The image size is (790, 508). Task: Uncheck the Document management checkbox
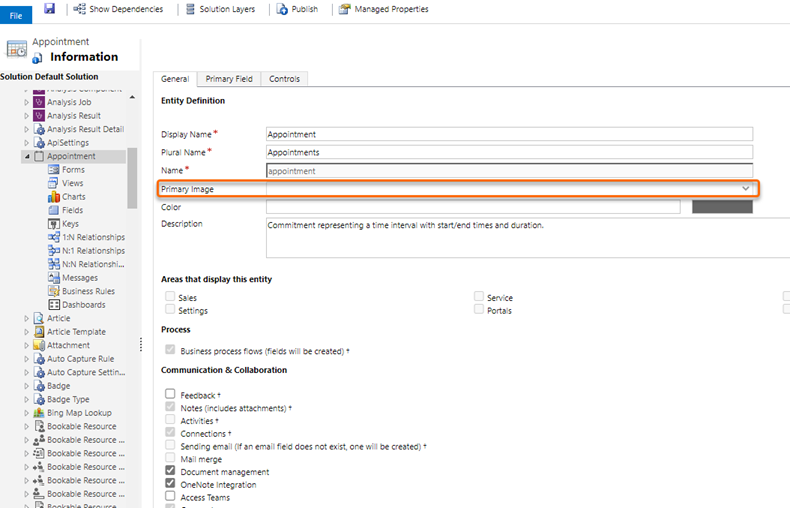click(x=171, y=471)
